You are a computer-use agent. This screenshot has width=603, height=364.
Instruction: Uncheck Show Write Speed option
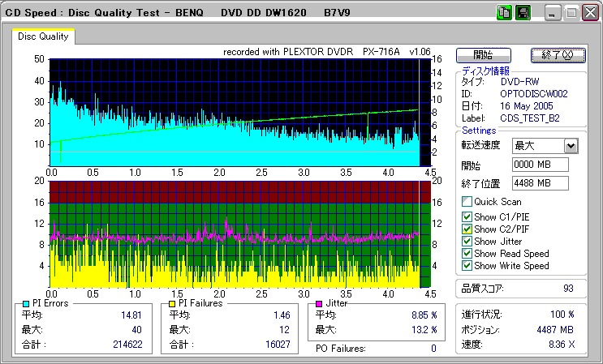pyautogui.click(x=467, y=265)
